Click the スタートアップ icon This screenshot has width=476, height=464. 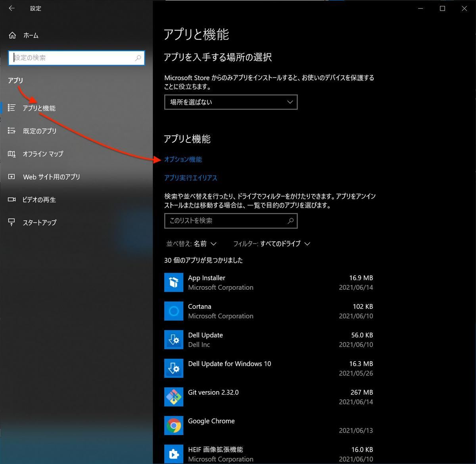point(12,222)
